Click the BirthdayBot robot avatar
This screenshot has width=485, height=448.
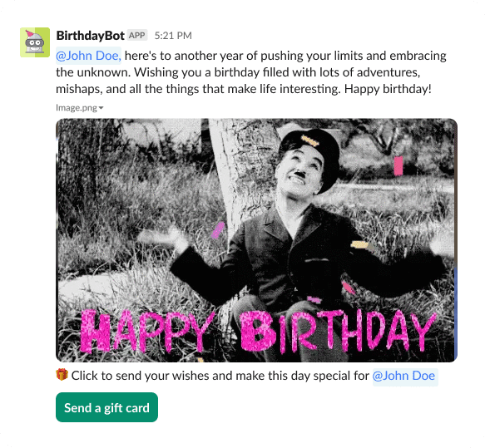coord(35,42)
